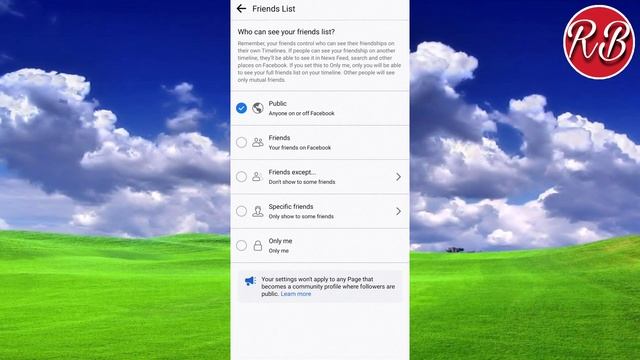This screenshot has width=640, height=360.
Task: Click the person icon beside Friends except...
Action: pos(256,177)
